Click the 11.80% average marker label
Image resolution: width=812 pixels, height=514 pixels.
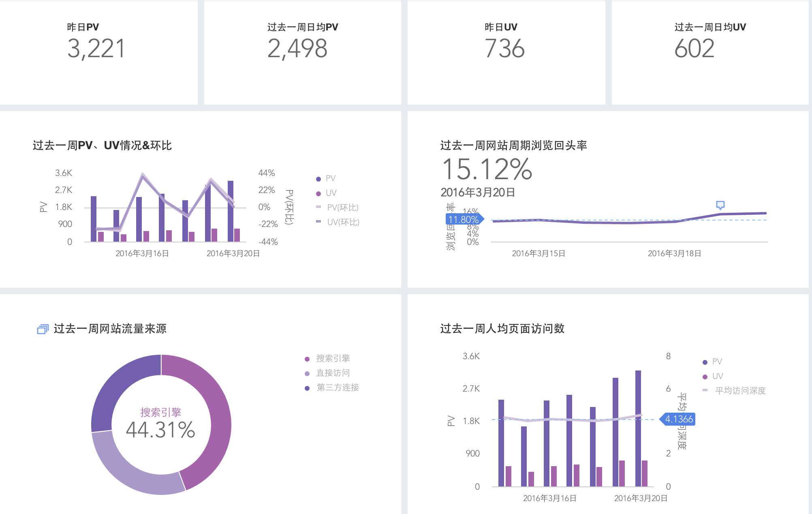[x=464, y=220]
